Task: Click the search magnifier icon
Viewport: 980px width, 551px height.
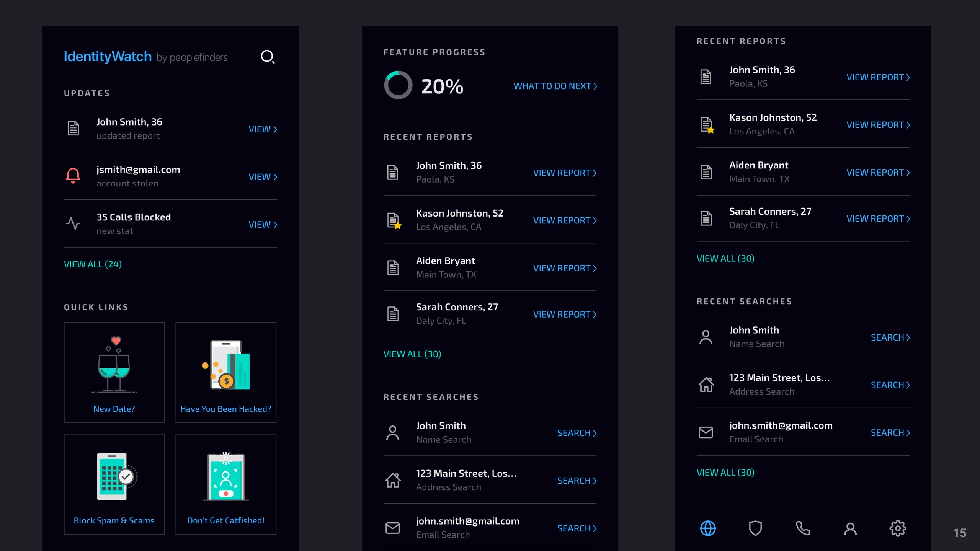Action: pyautogui.click(x=268, y=57)
